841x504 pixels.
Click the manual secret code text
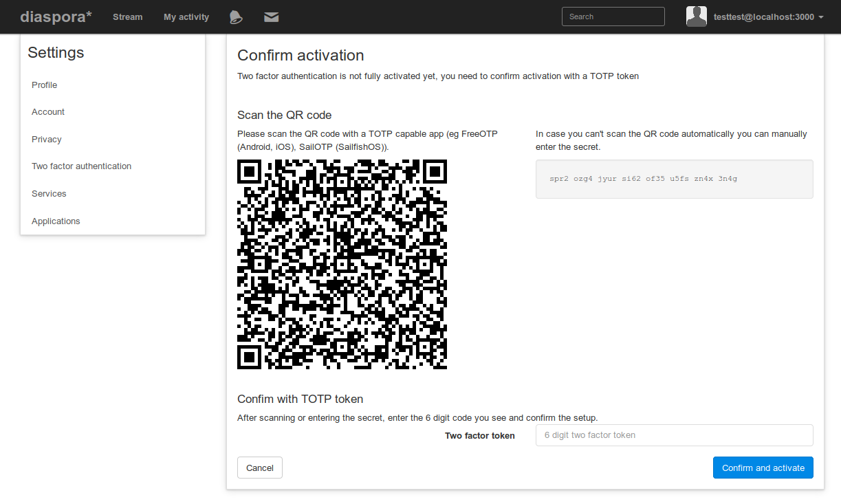(643, 179)
